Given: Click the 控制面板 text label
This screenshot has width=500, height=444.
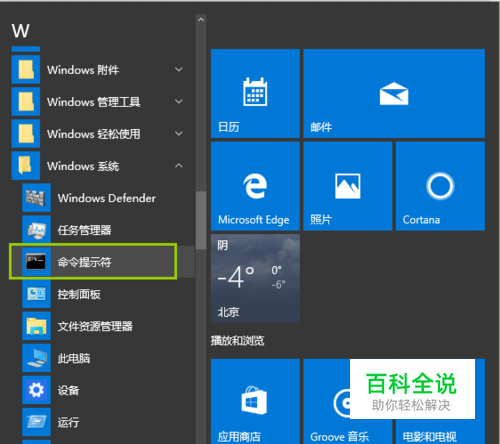Looking at the screenshot, I should coord(79,294).
